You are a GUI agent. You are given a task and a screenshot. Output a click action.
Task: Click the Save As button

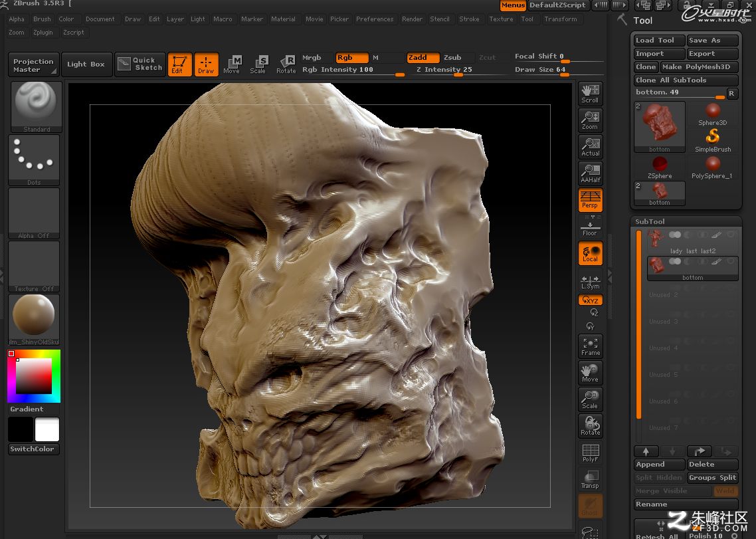713,40
